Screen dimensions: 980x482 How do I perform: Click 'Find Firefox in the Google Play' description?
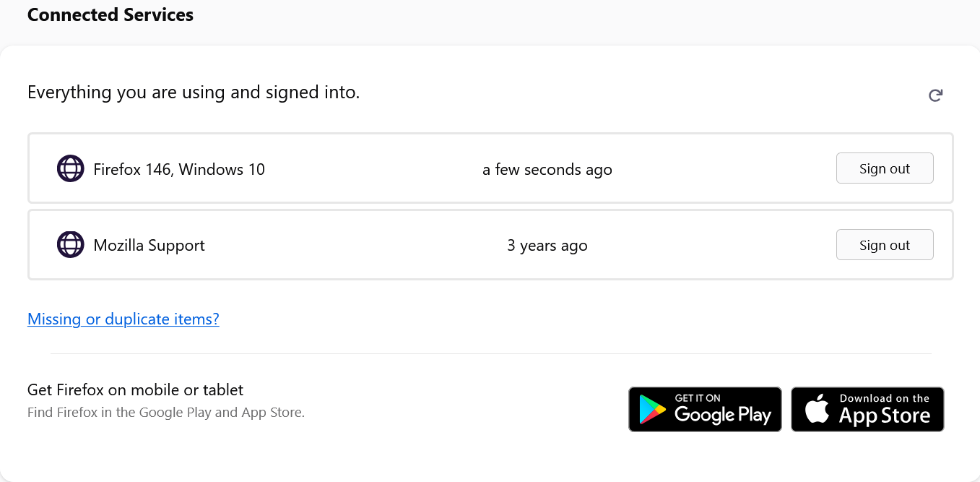pyautogui.click(x=166, y=413)
